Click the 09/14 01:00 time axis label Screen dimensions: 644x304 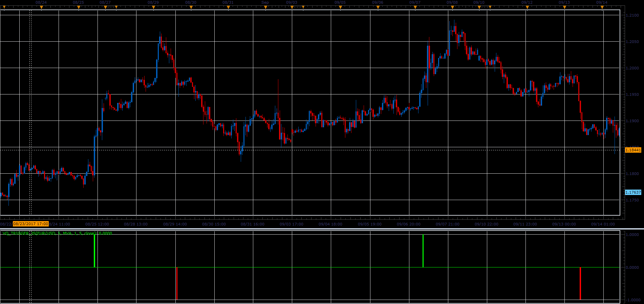pyautogui.click(x=603, y=224)
